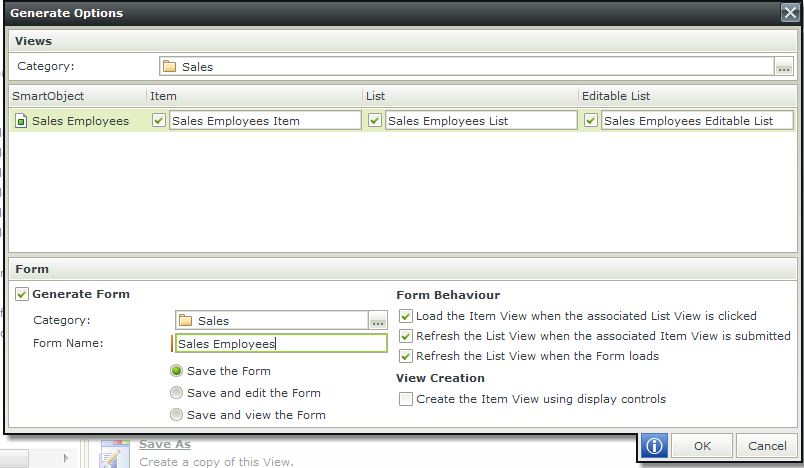Click the Form category folder icon
This screenshot has width=804, height=468.
(x=185, y=320)
